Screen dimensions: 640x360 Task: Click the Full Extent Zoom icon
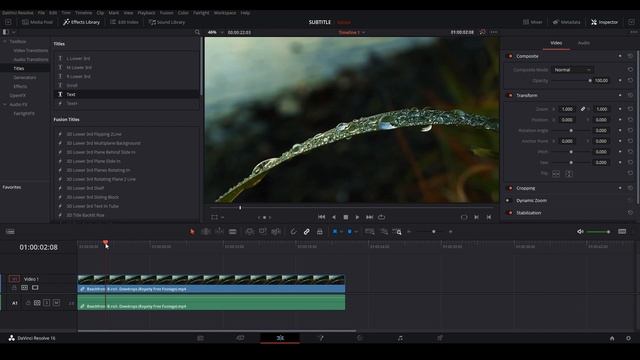pos(370,232)
